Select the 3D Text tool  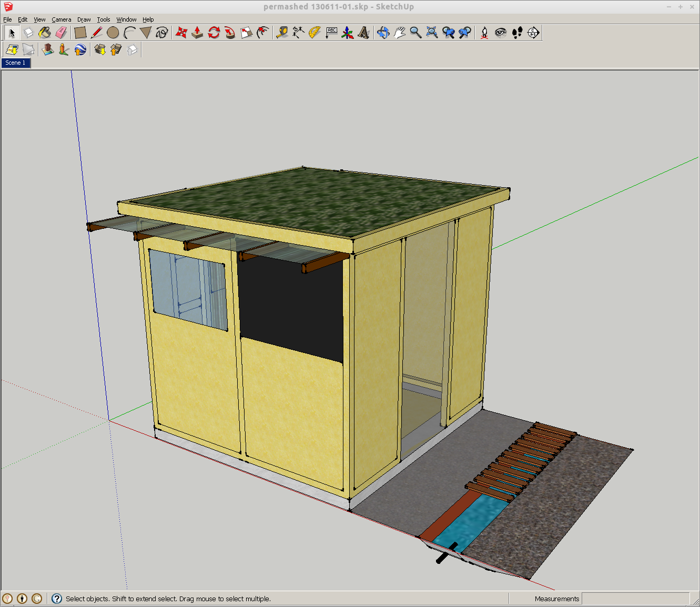tap(363, 32)
